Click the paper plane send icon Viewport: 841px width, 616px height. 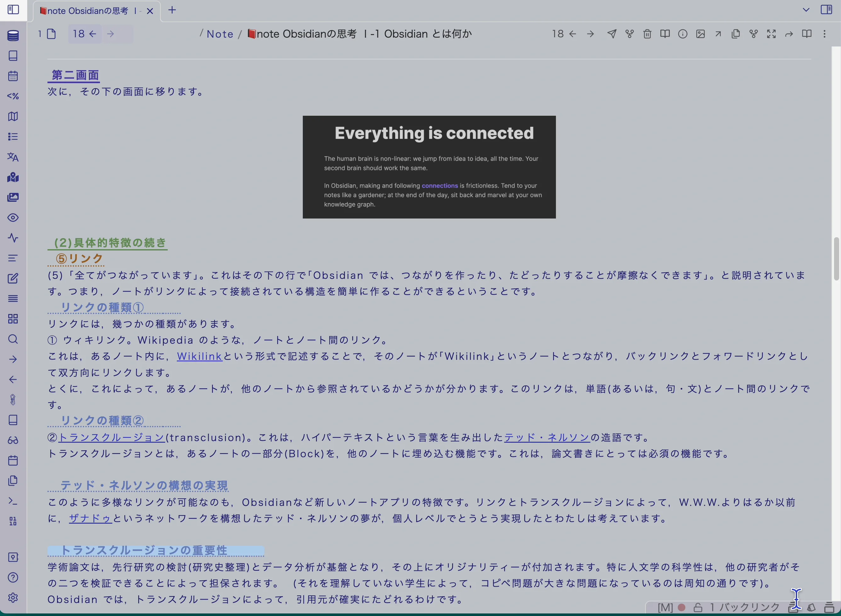click(612, 34)
